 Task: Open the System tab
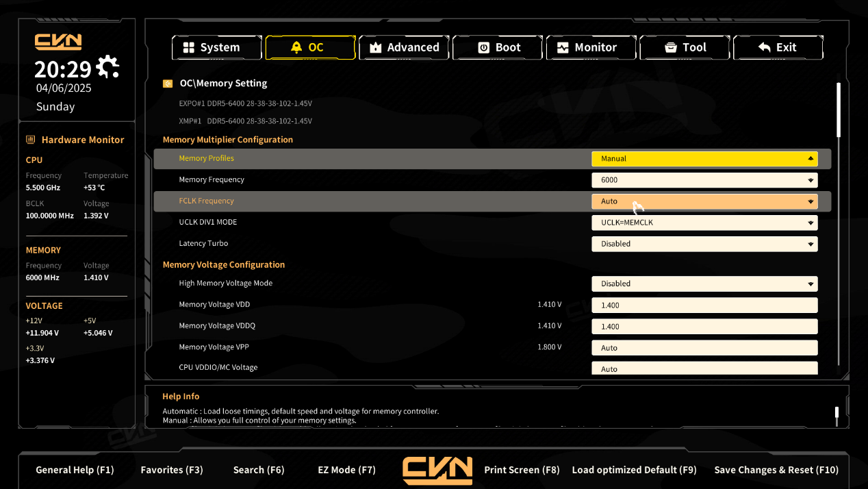[216, 47]
